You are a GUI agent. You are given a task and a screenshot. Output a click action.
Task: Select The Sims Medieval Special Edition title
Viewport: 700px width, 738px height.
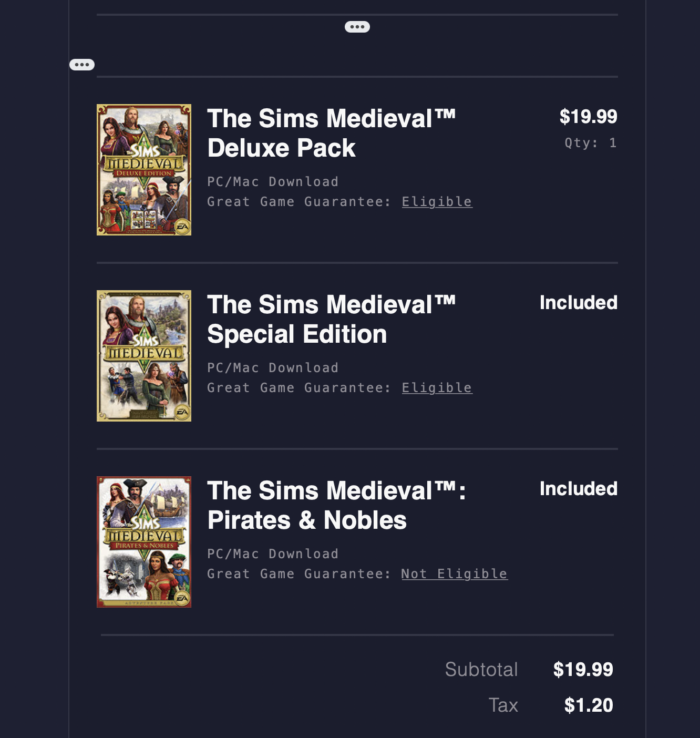331,319
